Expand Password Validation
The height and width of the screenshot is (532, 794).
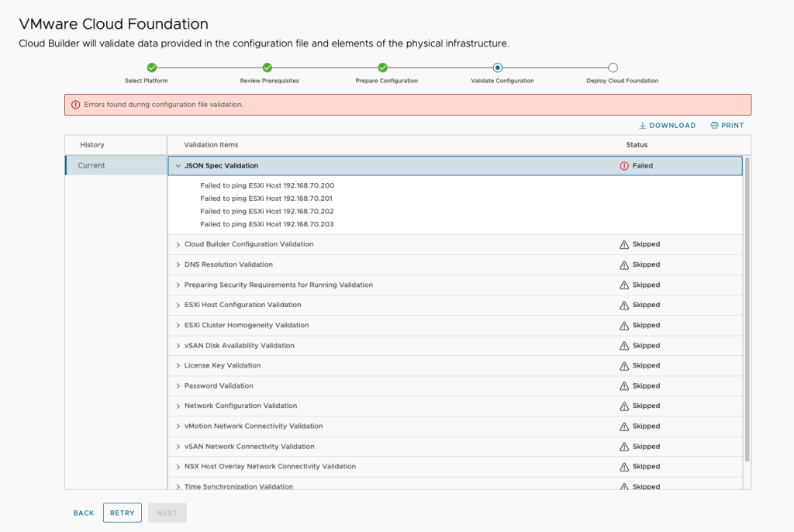pyautogui.click(x=178, y=385)
